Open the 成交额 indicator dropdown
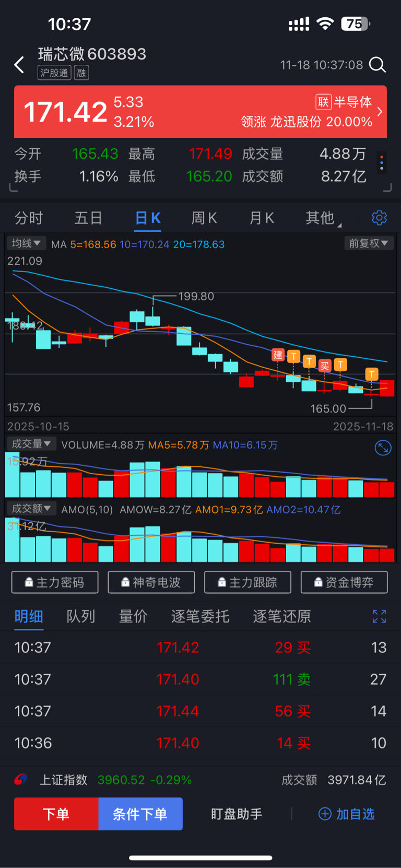401x868 pixels. pyautogui.click(x=31, y=508)
